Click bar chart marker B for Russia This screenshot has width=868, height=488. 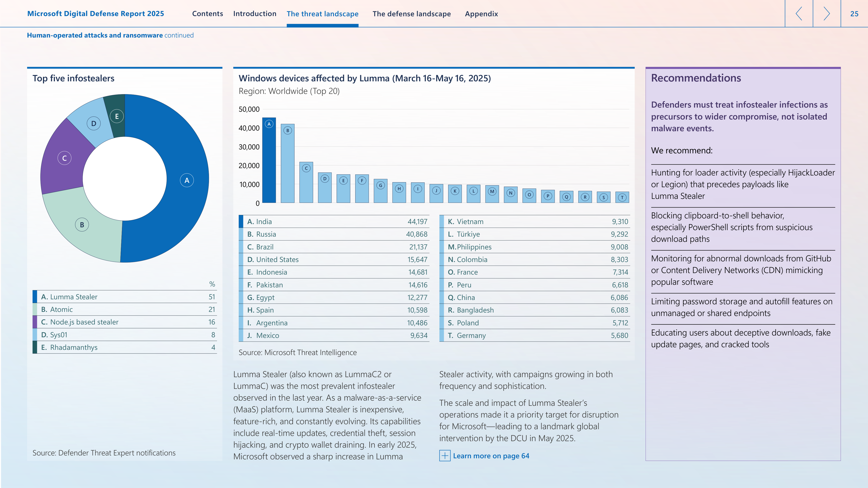click(288, 130)
